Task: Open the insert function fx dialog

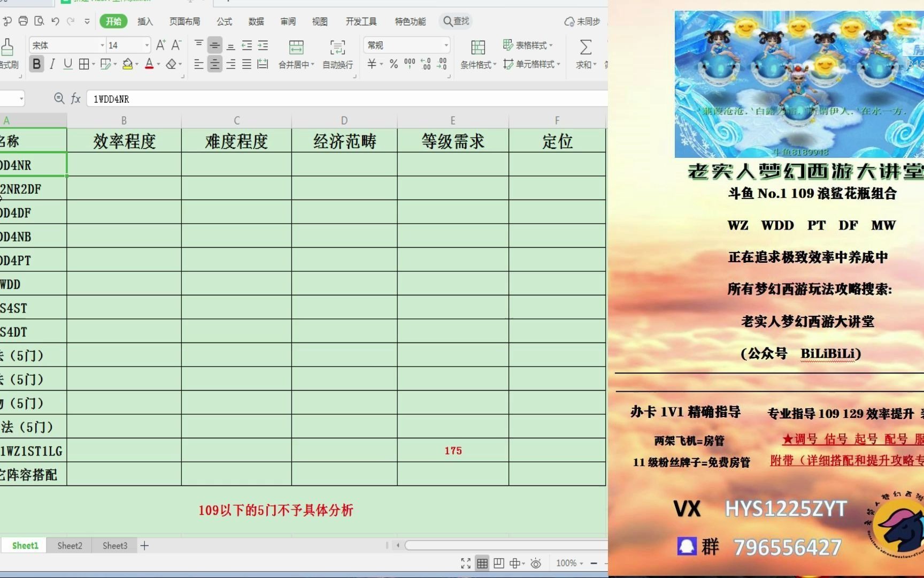Action: [x=76, y=98]
